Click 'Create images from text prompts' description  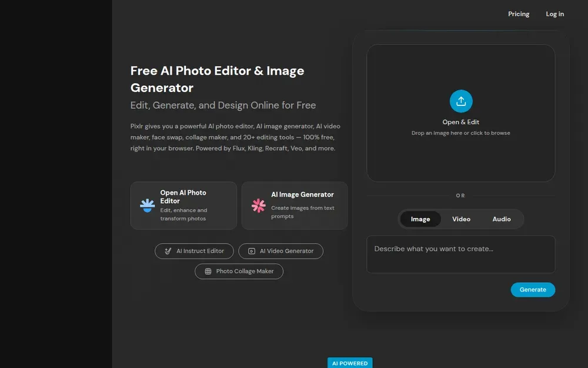[x=303, y=212]
